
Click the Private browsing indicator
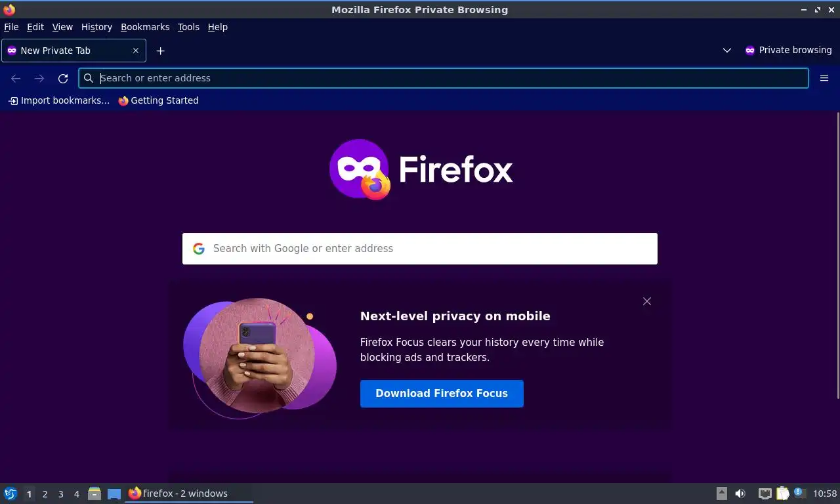788,51
